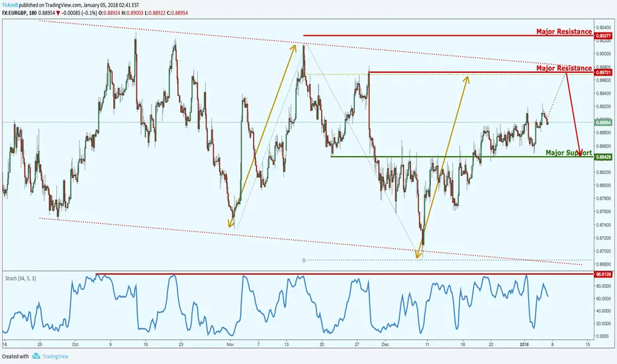This screenshot has height=364, width=617.
Task: Click the 0.90000 price axis label
Action: click(x=604, y=54)
